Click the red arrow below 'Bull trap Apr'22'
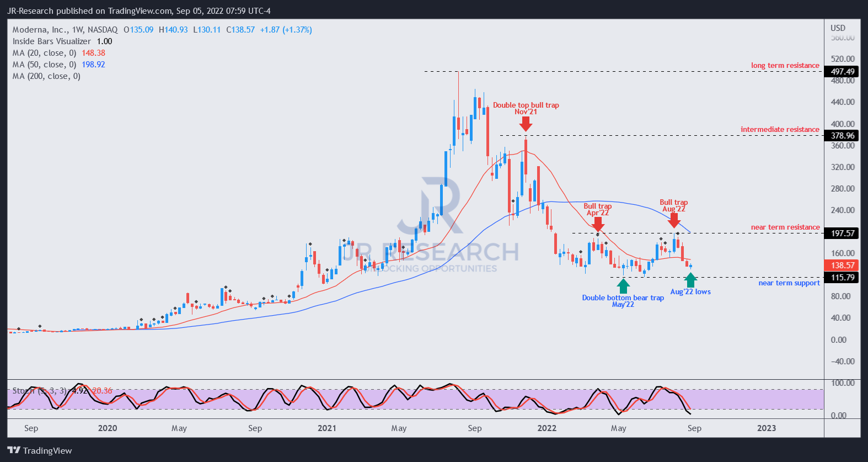 [x=598, y=224]
